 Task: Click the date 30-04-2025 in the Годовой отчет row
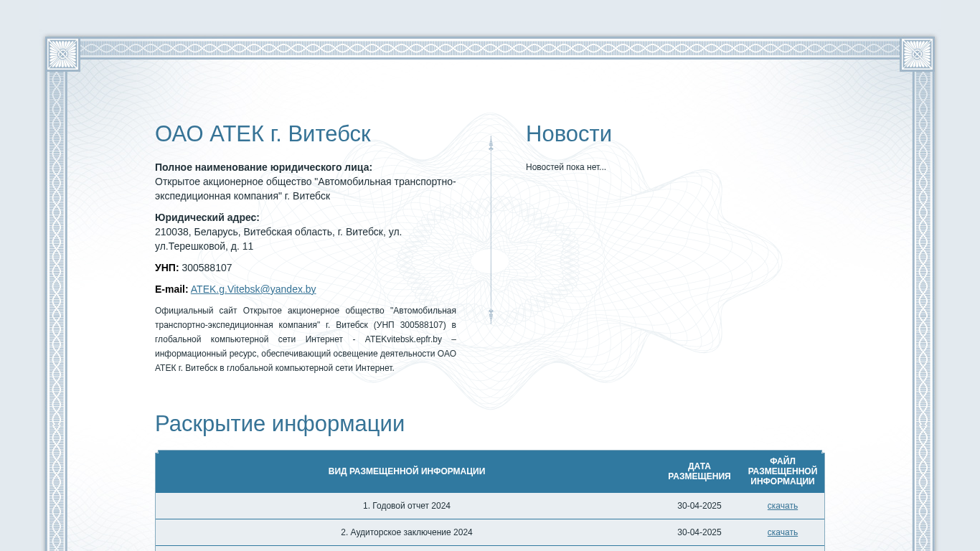pyautogui.click(x=699, y=506)
